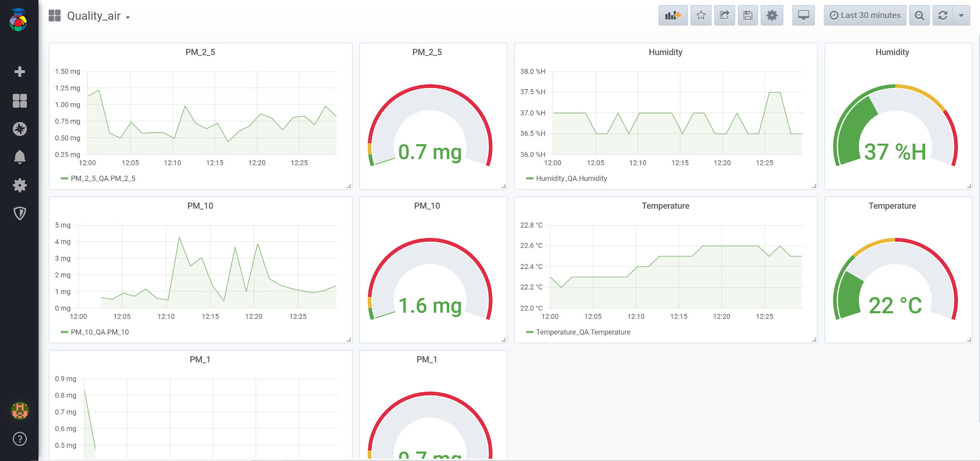The image size is (980, 461).
Task: Open the Create plus menu in sidebar
Action: point(20,72)
